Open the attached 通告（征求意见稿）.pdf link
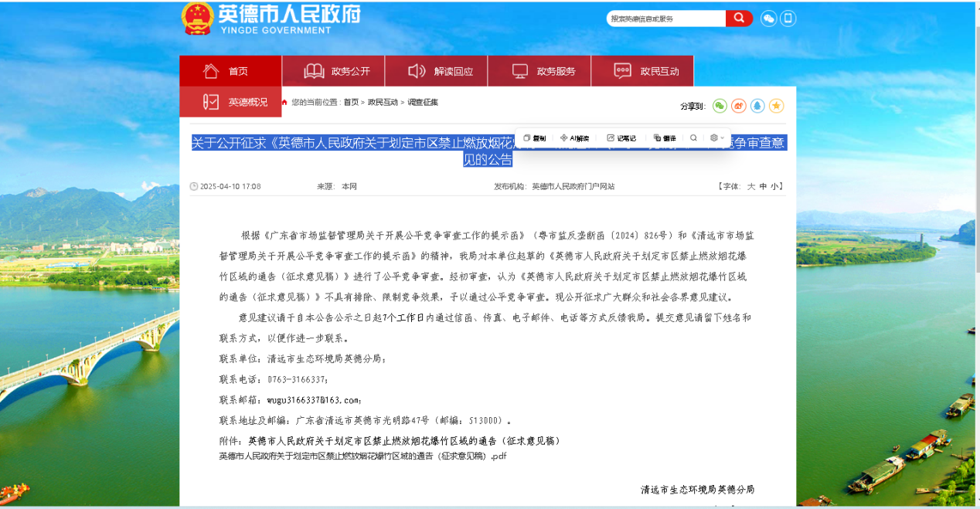 click(x=362, y=456)
